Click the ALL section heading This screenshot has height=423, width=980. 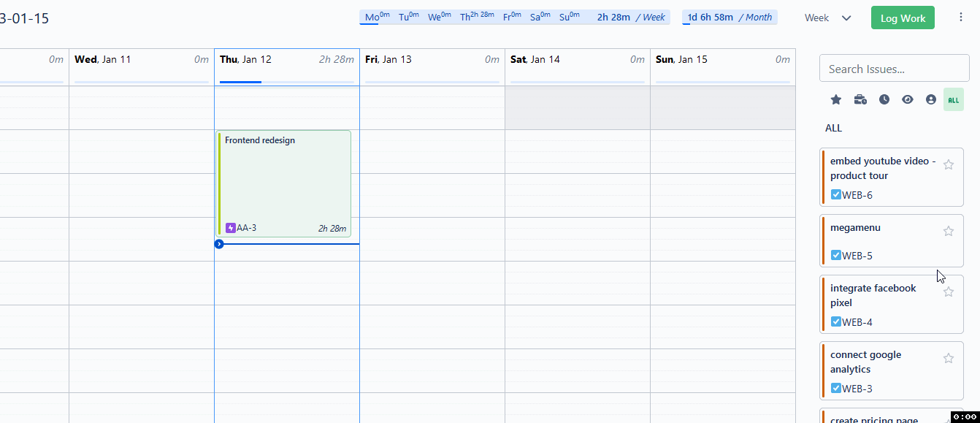pyautogui.click(x=833, y=128)
